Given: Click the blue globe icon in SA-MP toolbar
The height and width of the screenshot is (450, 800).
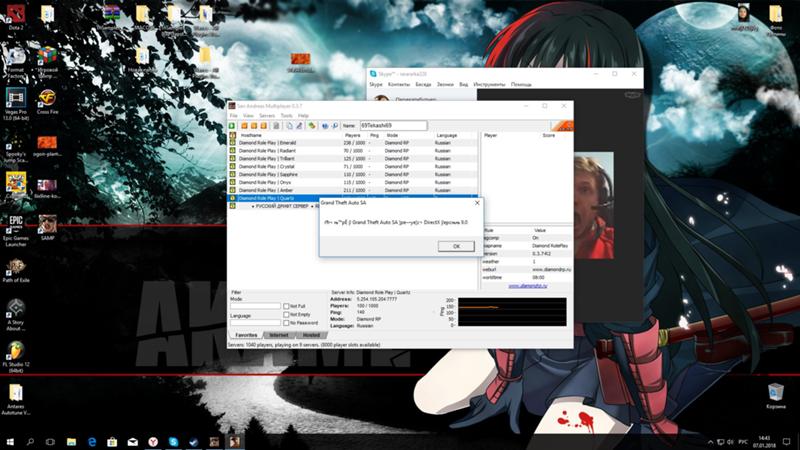Looking at the screenshot, I should click(324, 126).
